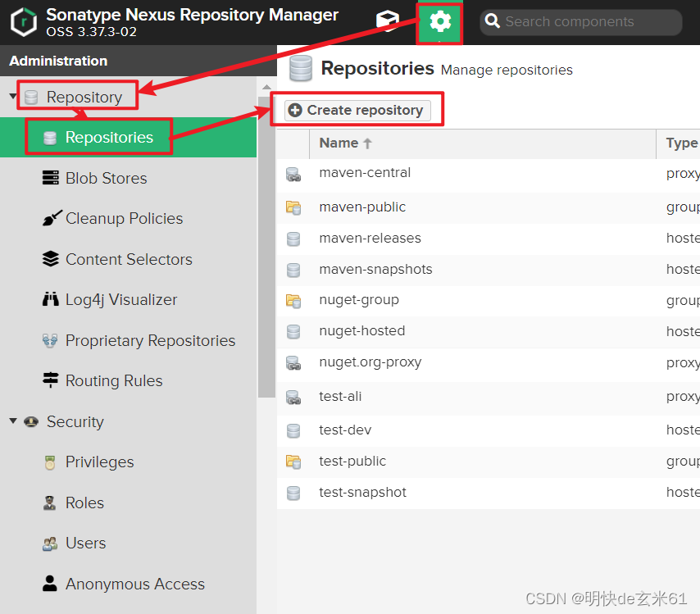
Task: Open the test-ali repository row
Action: tap(489, 398)
